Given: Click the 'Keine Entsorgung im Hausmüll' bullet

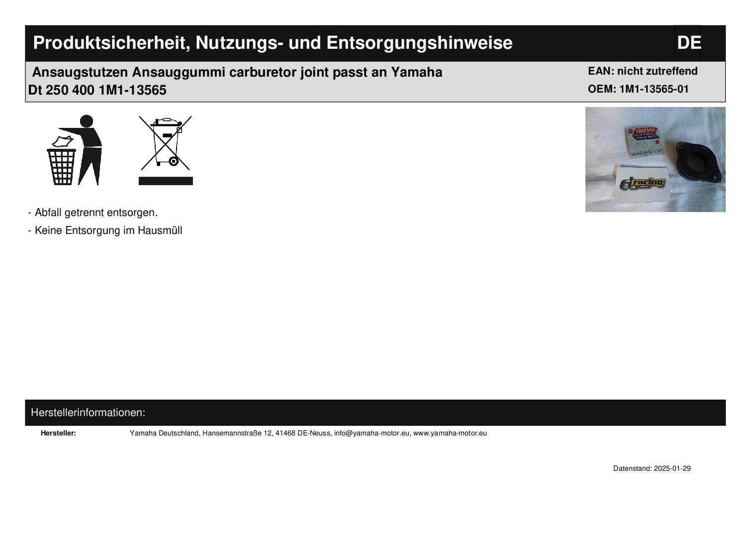Looking at the screenshot, I should (108, 230).
